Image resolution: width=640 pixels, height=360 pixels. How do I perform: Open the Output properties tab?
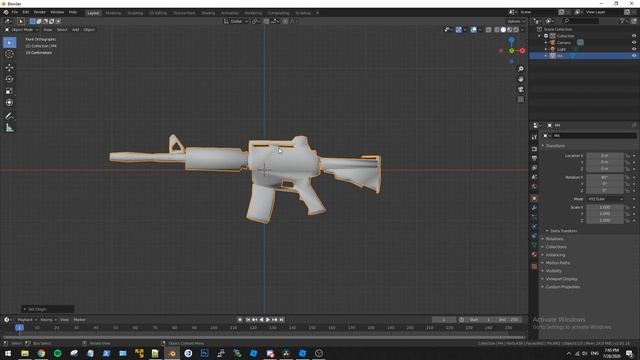tap(534, 158)
